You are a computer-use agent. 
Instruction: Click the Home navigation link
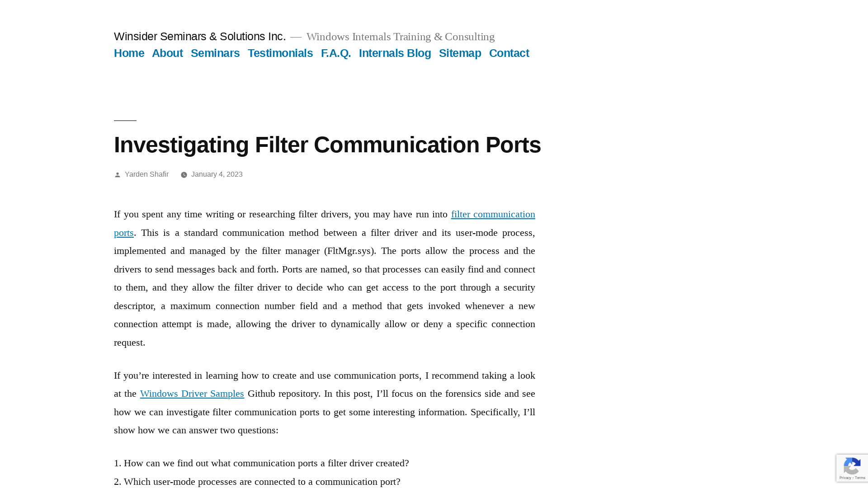tap(129, 53)
